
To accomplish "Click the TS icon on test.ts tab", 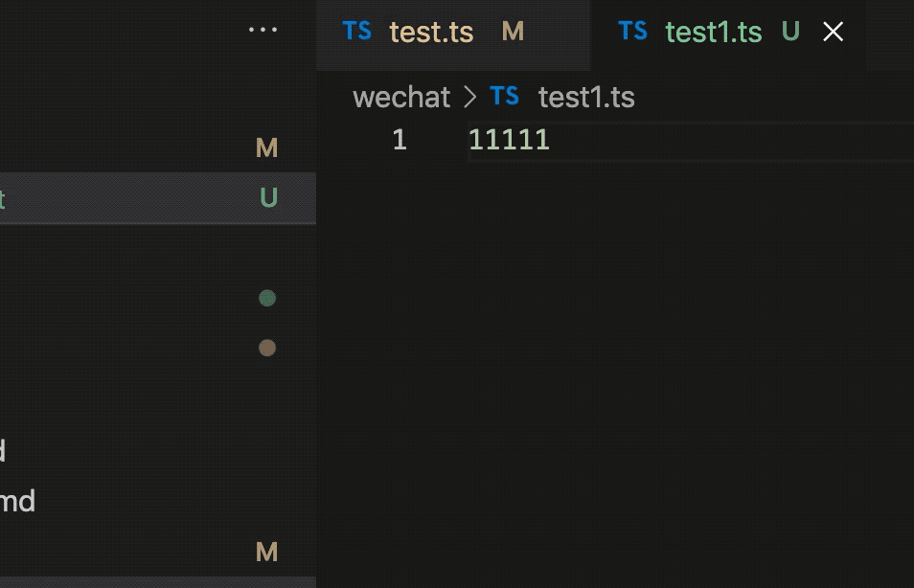I will [357, 31].
